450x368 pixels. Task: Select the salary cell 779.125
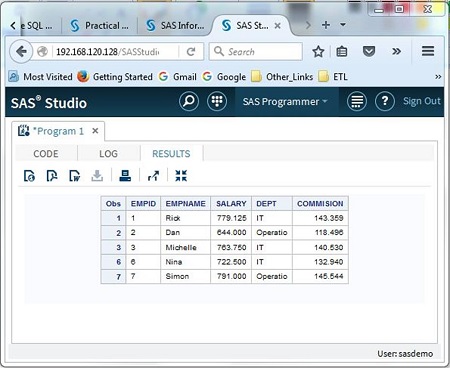coord(231,218)
